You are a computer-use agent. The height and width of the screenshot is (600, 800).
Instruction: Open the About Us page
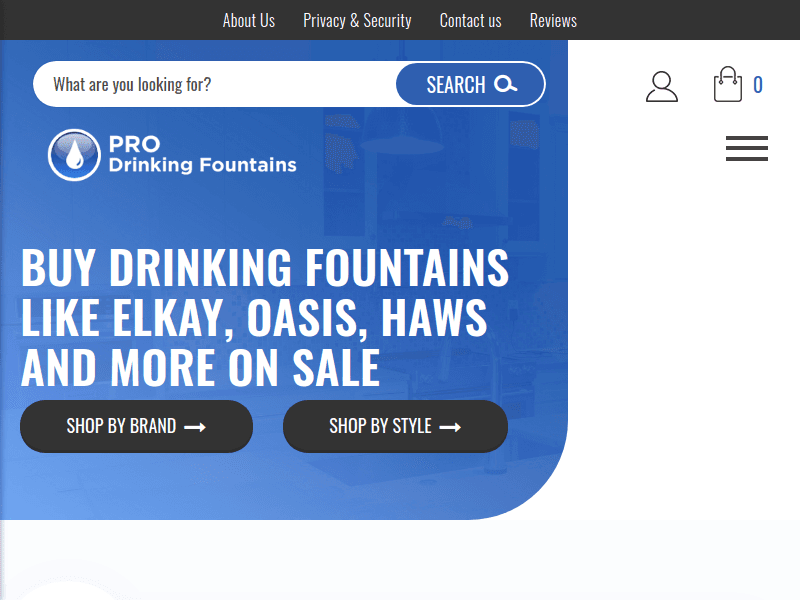click(x=248, y=20)
